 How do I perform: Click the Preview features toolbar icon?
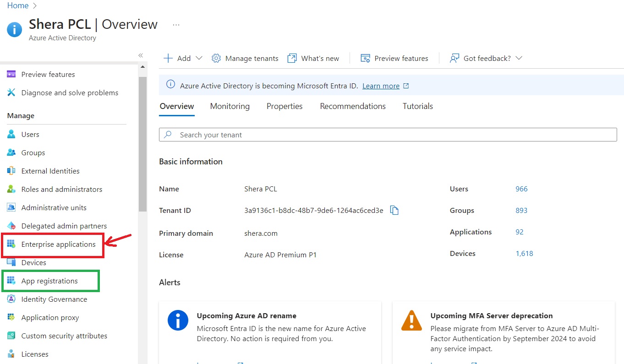[365, 58]
